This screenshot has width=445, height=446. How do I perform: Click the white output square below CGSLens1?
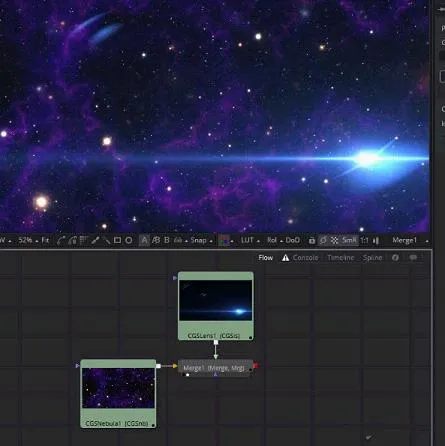pyautogui.click(x=216, y=342)
